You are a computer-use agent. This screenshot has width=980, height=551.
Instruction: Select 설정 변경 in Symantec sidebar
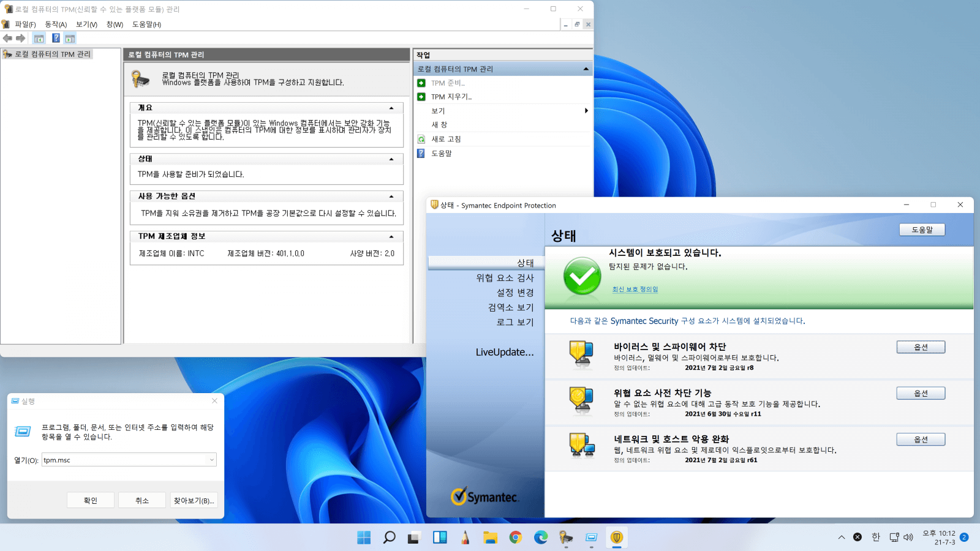tap(515, 293)
